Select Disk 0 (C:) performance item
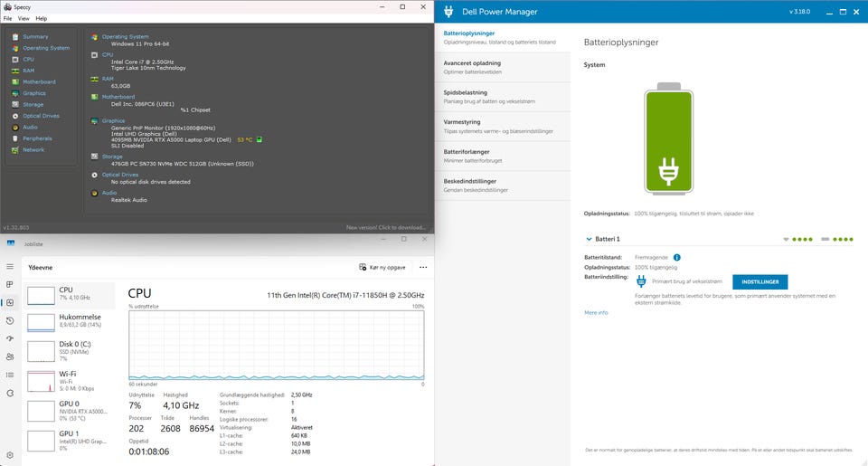The height and width of the screenshot is (466, 868). [x=70, y=351]
